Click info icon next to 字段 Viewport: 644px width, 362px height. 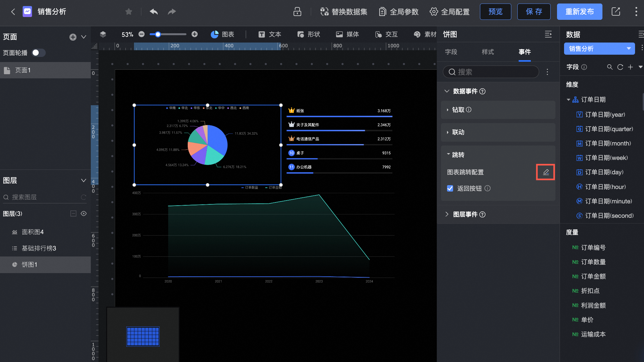coord(584,67)
